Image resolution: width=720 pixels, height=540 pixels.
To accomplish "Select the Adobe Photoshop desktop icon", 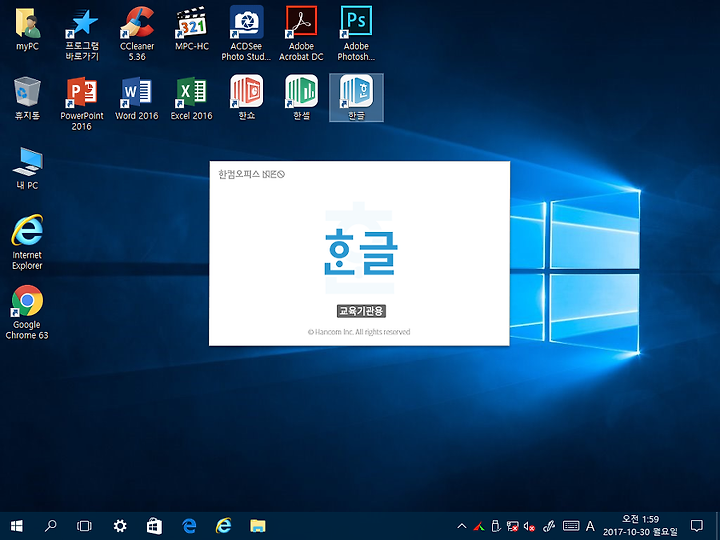I will point(356,34).
